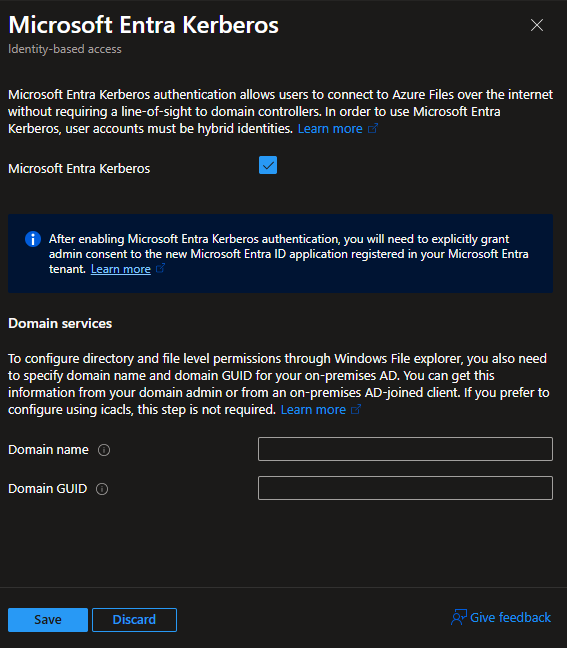Focus the Domain name text field
The image size is (567, 648).
coord(405,449)
